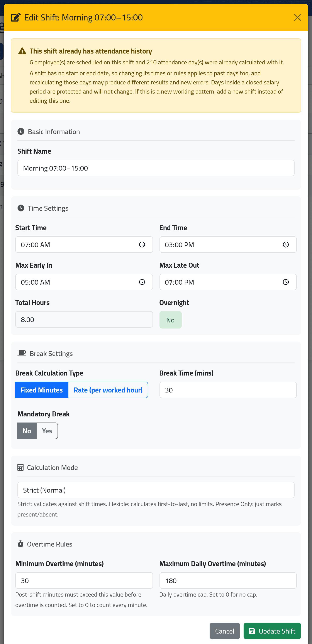Focus the Break Time (mins) field

228,390
